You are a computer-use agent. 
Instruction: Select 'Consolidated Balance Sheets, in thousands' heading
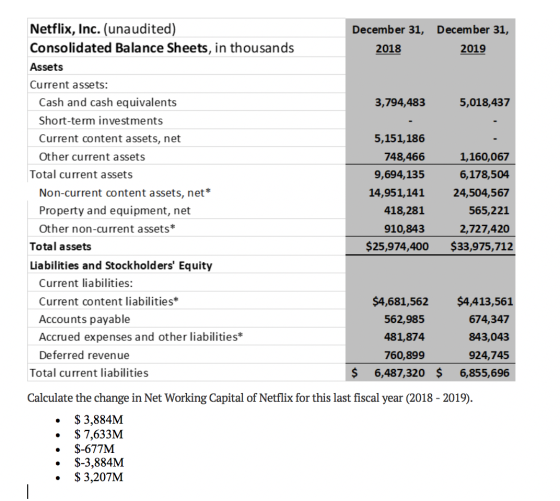[x=162, y=47]
